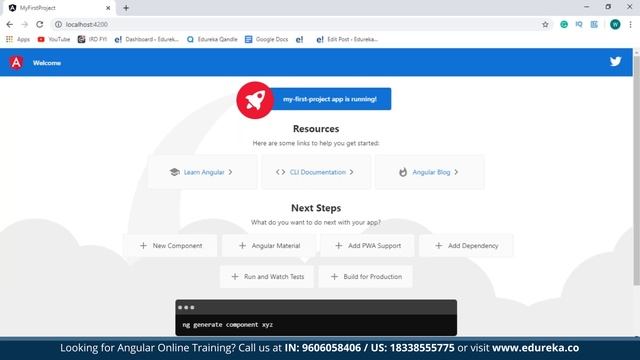Click the red rocket icon

click(255, 100)
